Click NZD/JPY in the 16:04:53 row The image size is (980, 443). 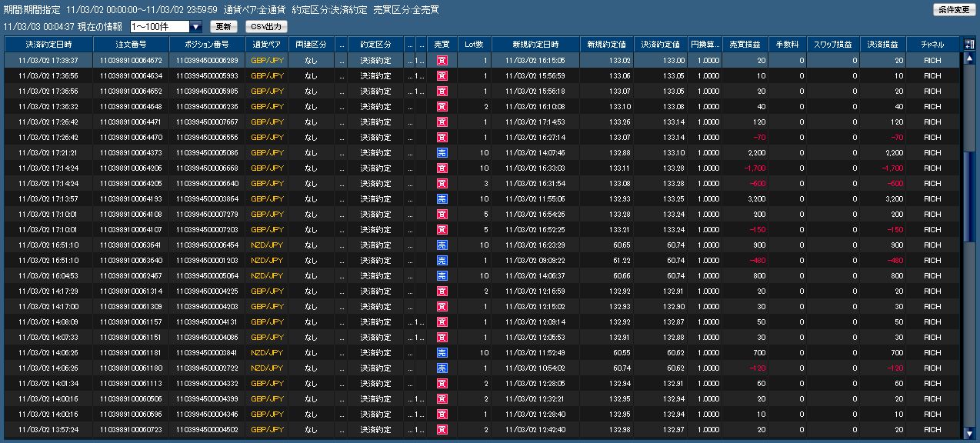(x=266, y=275)
